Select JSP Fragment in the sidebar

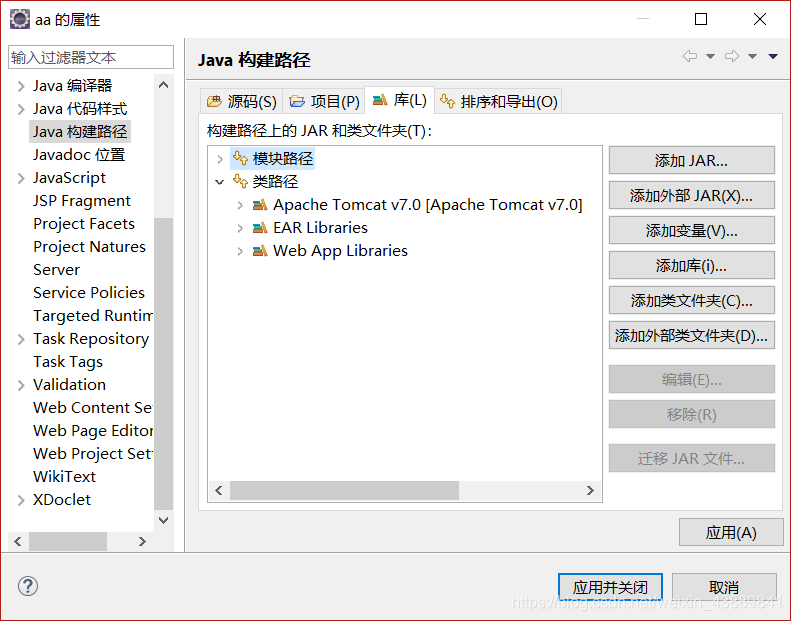click(x=82, y=201)
